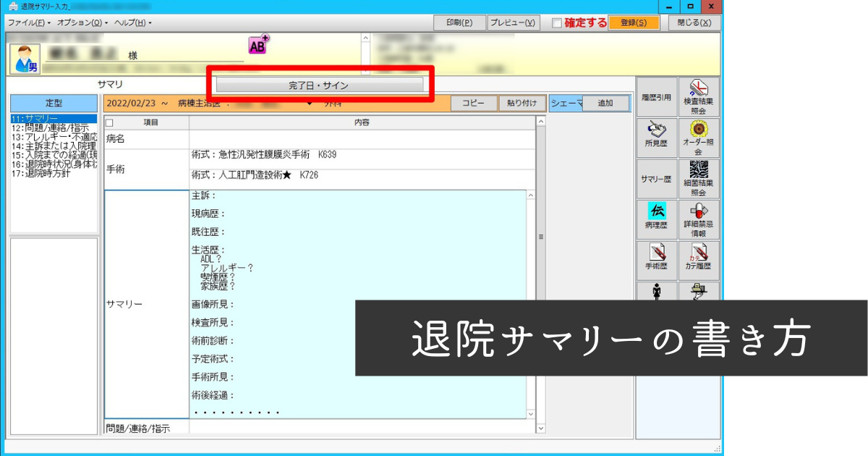
Task: Open the カテ履歴 catheter history icon
Action: coord(698,258)
